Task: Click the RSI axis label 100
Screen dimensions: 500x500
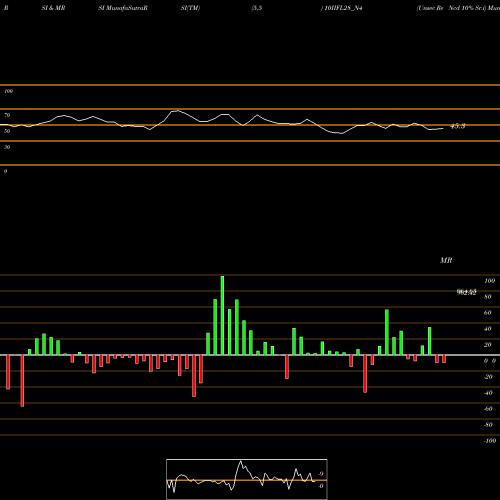Action: tap(8, 91)
